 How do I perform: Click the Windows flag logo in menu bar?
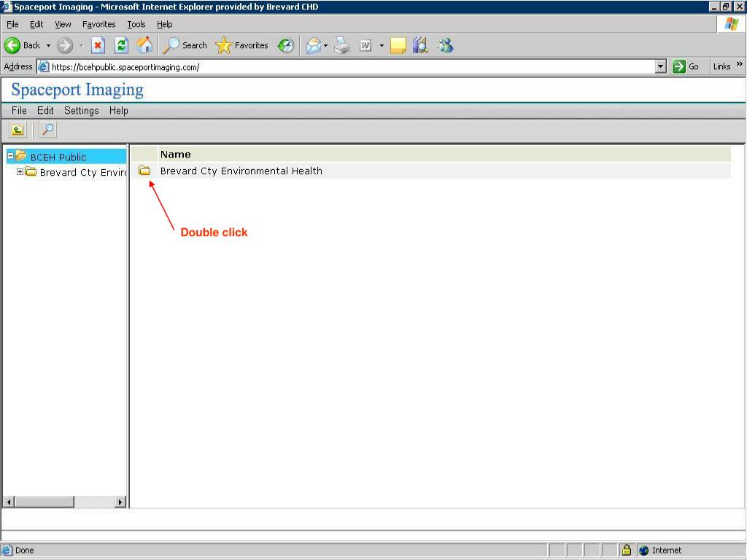pyautogui.click(x=732, y=24)
